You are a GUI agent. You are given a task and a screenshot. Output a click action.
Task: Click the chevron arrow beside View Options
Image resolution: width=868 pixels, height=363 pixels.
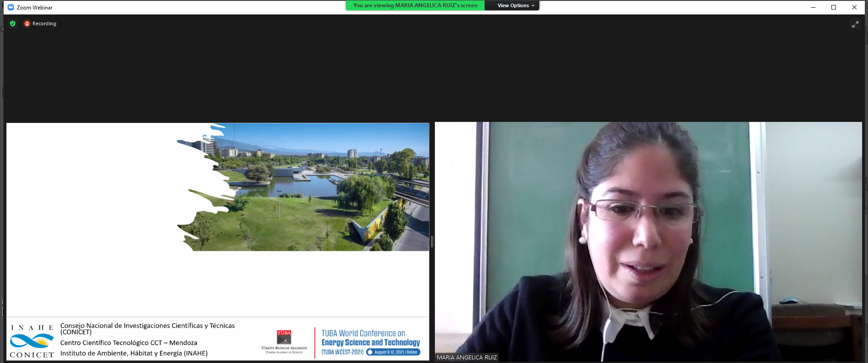533,6
